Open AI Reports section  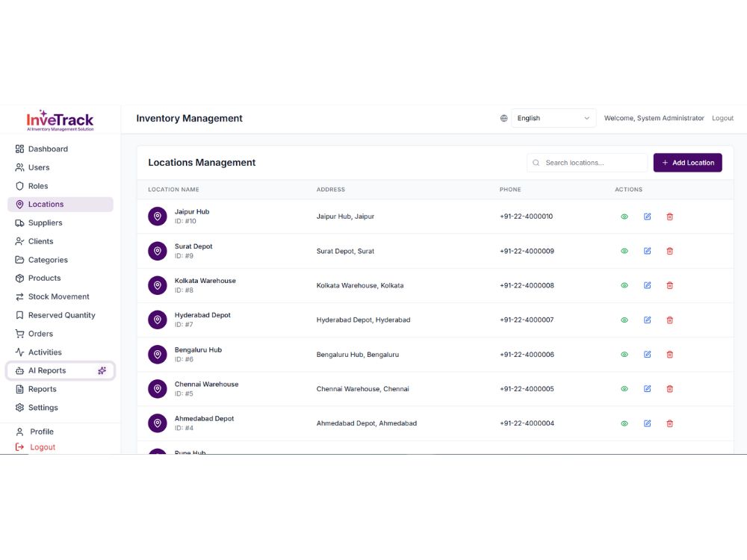click(60, 370)
